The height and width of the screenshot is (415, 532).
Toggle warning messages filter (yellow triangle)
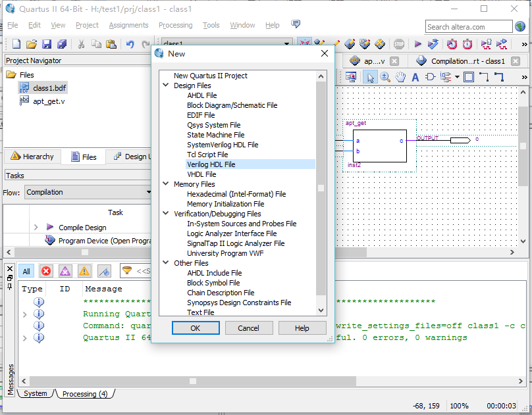click(84, 272)
